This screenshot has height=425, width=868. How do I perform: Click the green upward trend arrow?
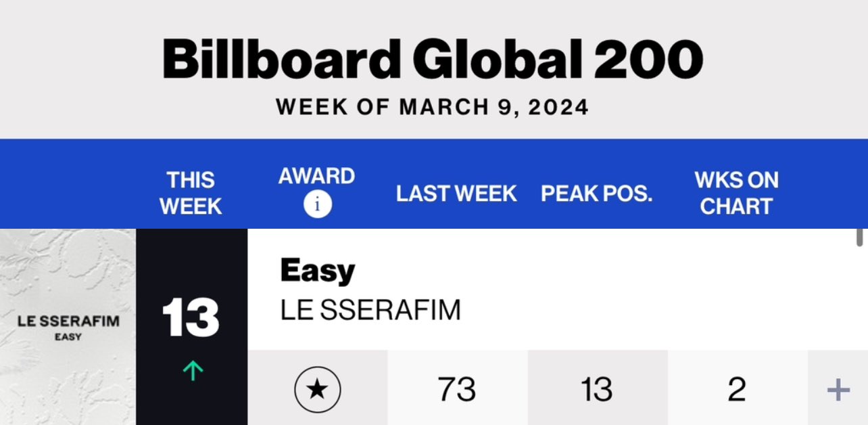click(193, 370)
